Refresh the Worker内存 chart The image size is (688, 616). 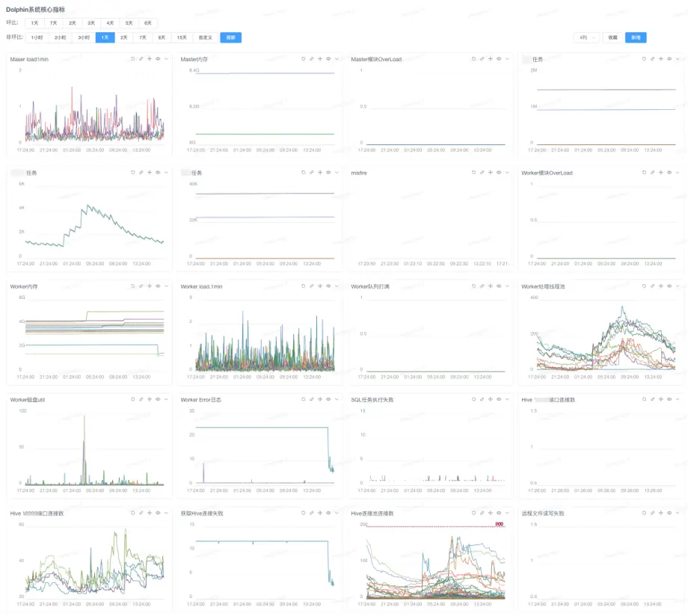tap(132, 286)
